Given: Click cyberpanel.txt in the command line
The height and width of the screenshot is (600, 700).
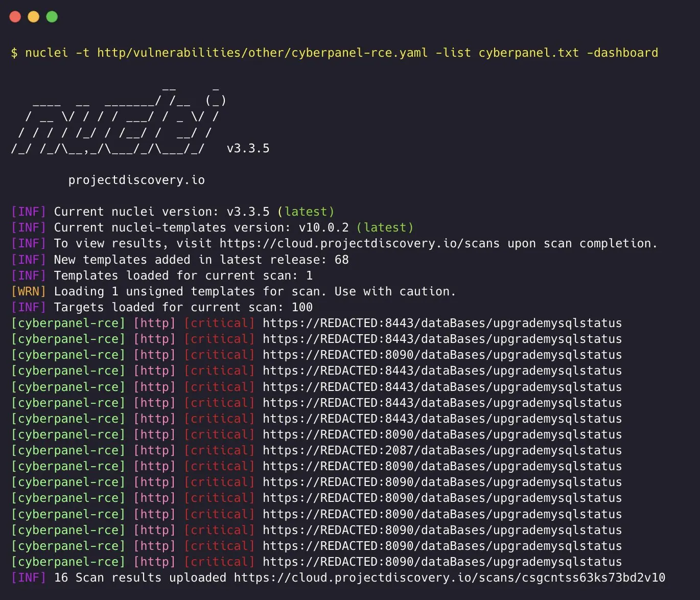Looking at the screenshot, I should 529,53.
